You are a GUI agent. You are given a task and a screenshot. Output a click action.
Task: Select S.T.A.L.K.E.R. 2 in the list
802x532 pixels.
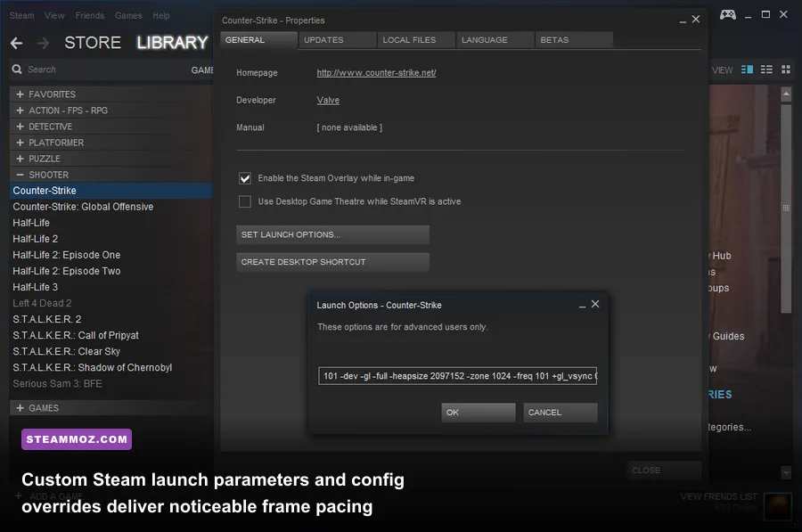(110, 319)
